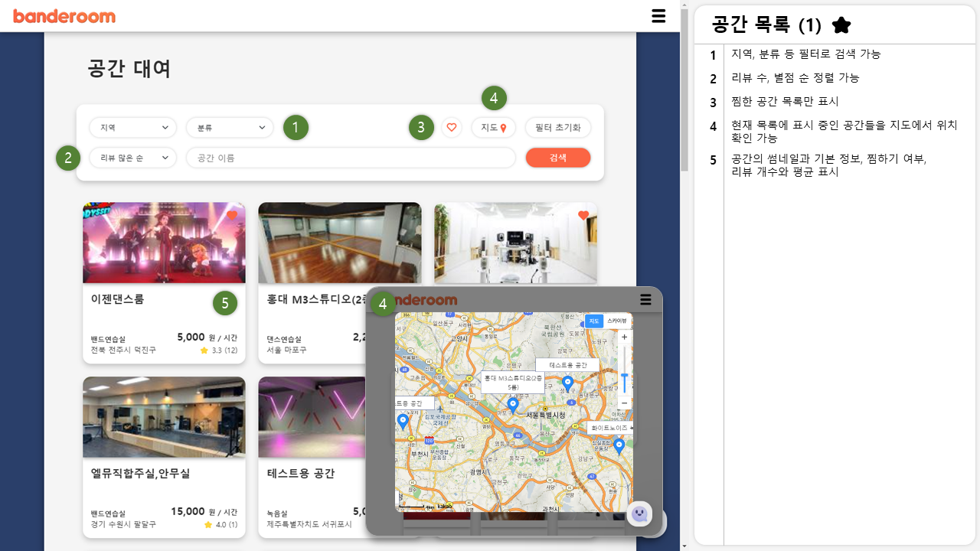Unfavorite the white recording studio card
The width and height of the screenshot is (980, 551).
pyautogui.click(x=583, y=216)
